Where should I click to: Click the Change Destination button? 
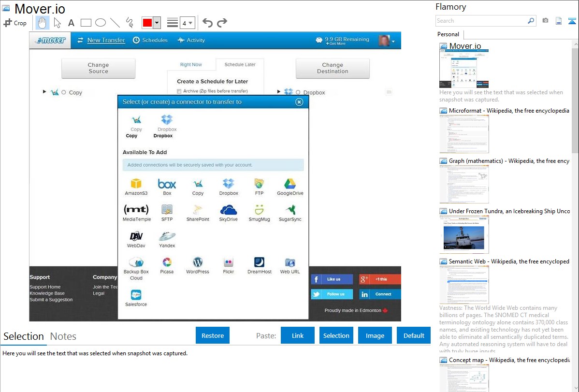(x=333, y=68)
